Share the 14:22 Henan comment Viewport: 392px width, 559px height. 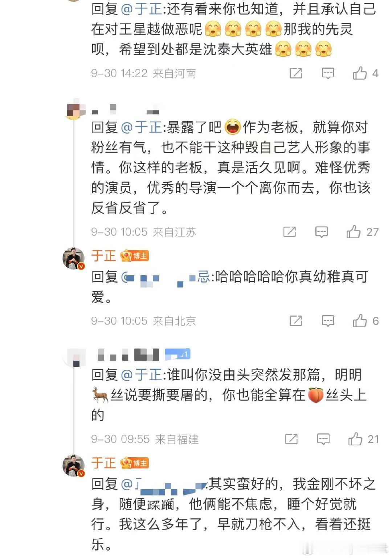296,73
